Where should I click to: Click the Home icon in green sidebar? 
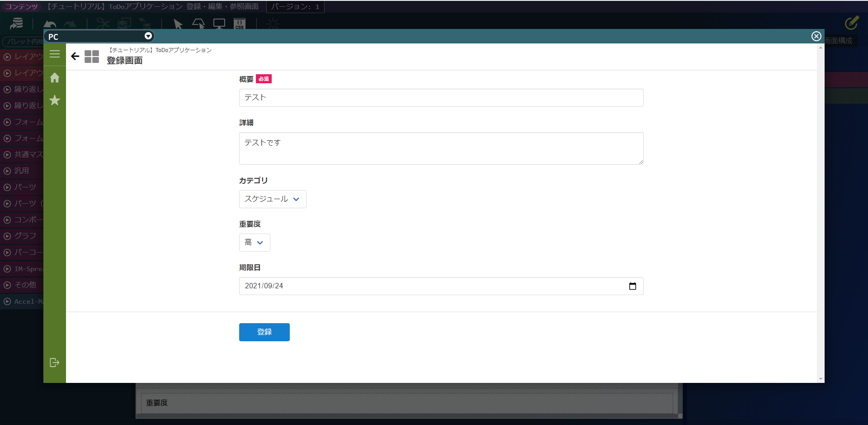coord(55,78)
